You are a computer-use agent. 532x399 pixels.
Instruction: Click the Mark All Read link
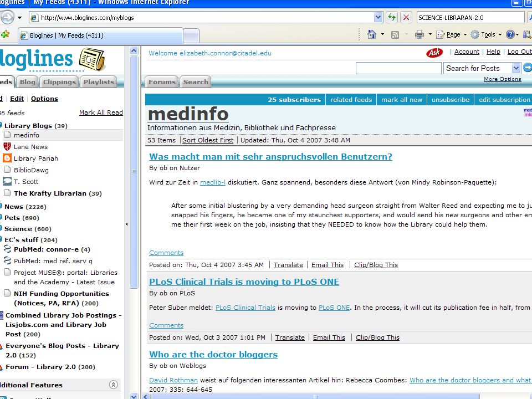[101, 112]
